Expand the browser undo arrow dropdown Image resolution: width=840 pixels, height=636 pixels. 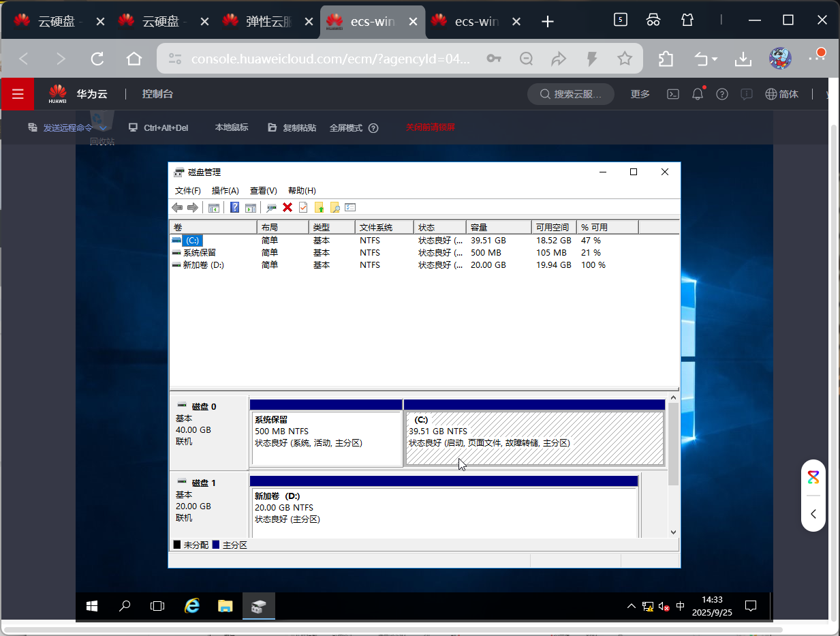(715, 60)
